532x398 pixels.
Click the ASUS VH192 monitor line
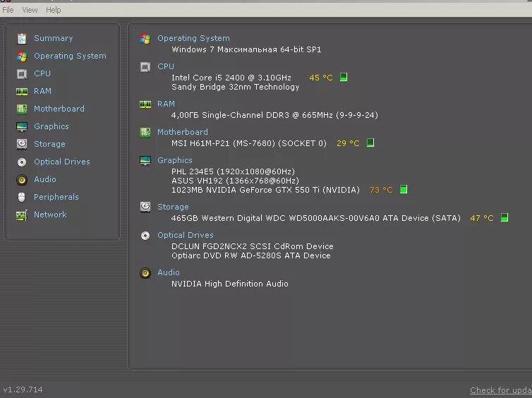point(235,181)
